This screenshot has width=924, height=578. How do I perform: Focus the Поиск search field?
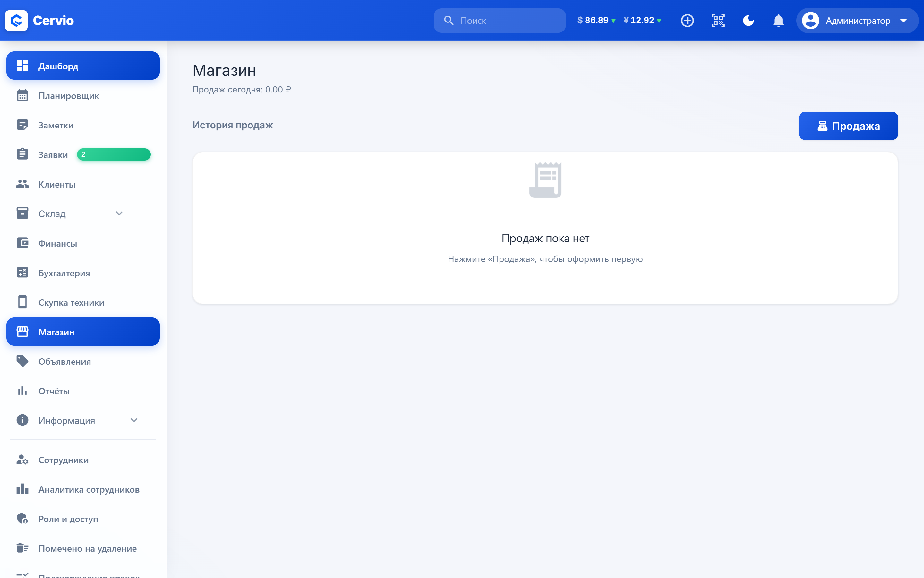(x=500, y=20)
